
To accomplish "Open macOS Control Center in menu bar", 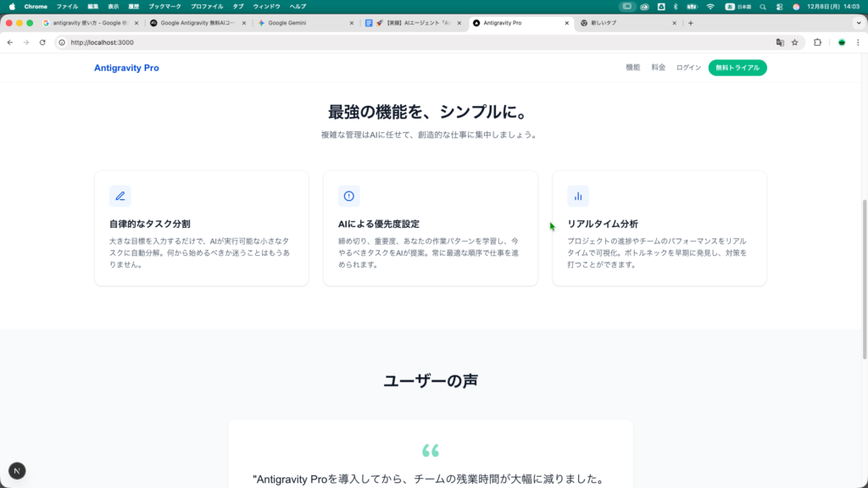I will point(776,6).
